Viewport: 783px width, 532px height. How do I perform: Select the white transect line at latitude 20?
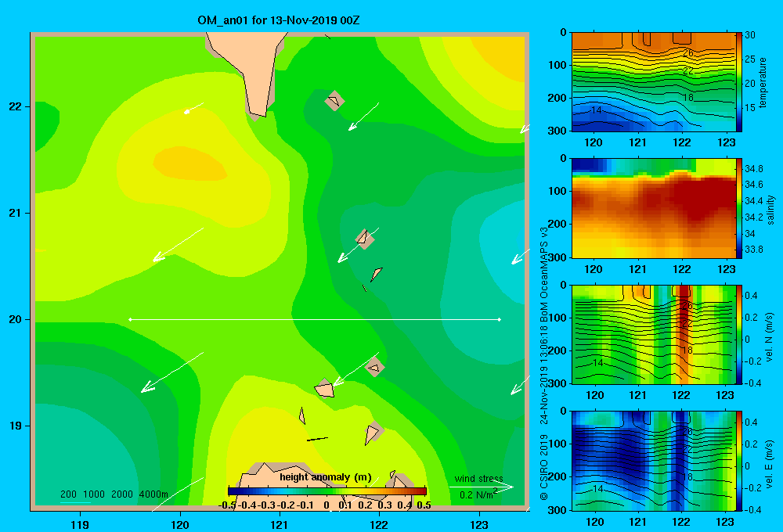[x=315, y=319]
